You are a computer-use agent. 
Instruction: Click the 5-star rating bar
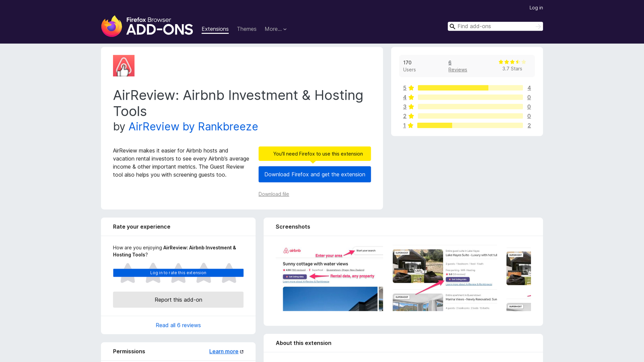470,88
